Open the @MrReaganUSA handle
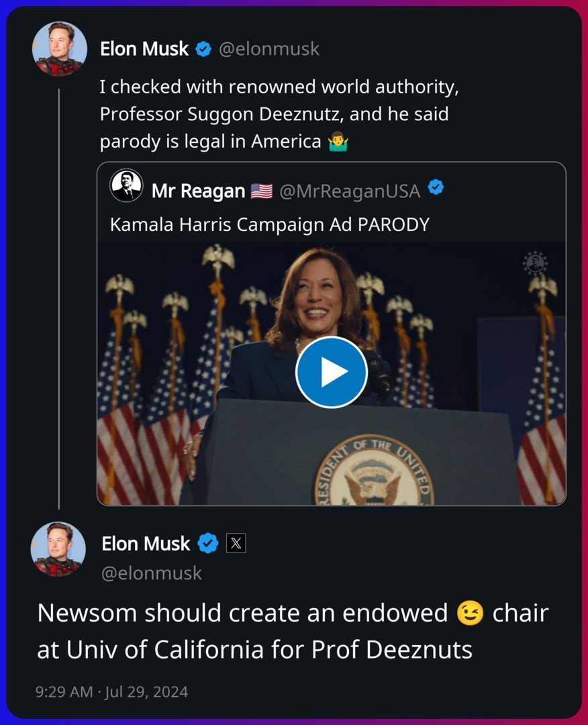588x725 pixels. click(349, 191)
